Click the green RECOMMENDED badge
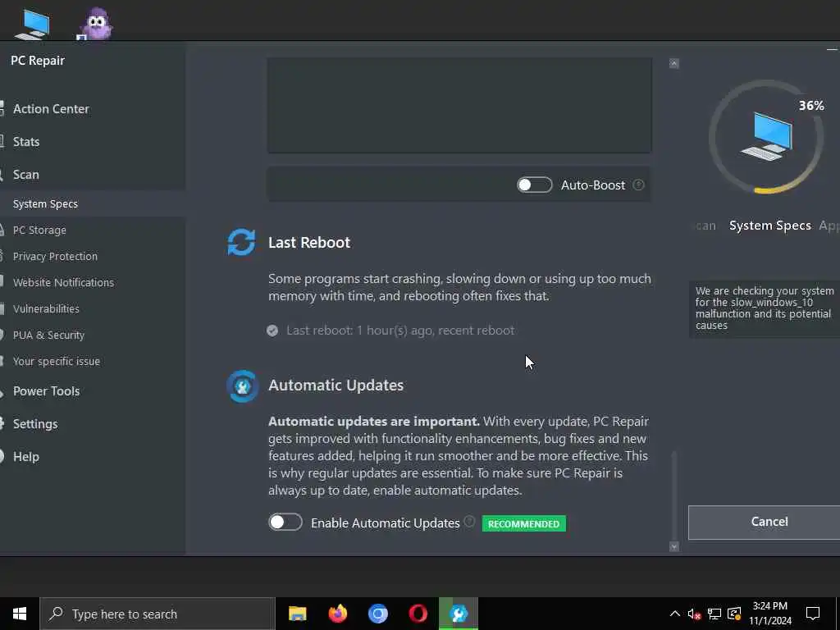This screenshot has height=630, width=840. [523, 523]
